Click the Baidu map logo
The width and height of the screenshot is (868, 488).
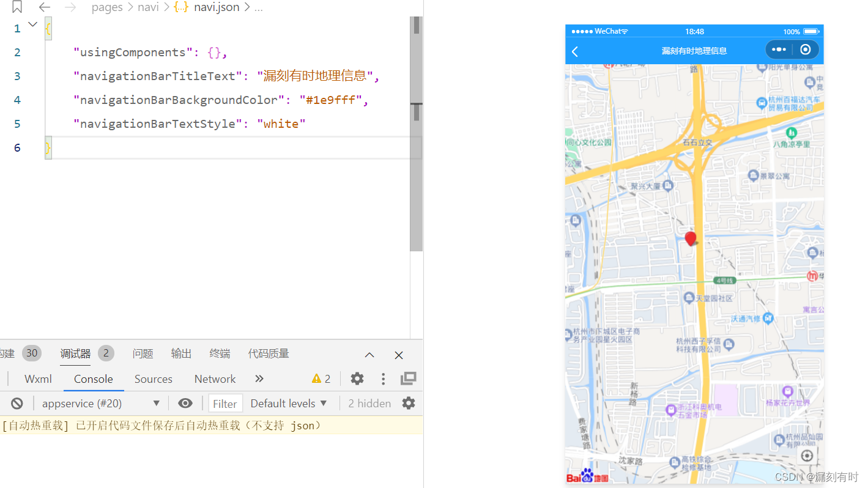[587, 476]
